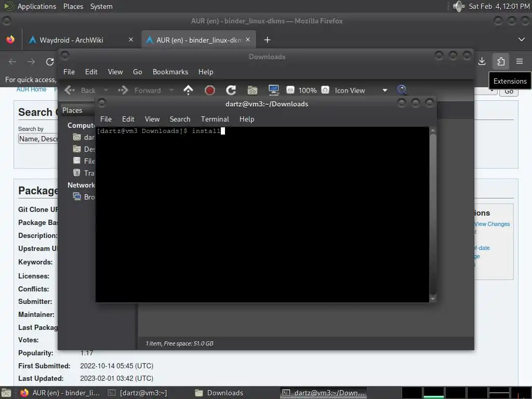Click the Computer icon in file manager toolbar

click(x=273, y=90)
